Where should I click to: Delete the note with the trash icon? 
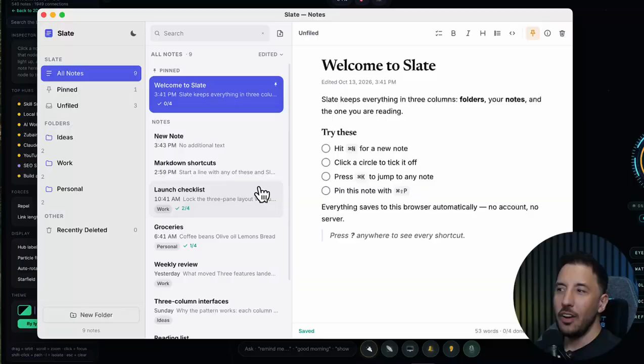coord(562,33)
